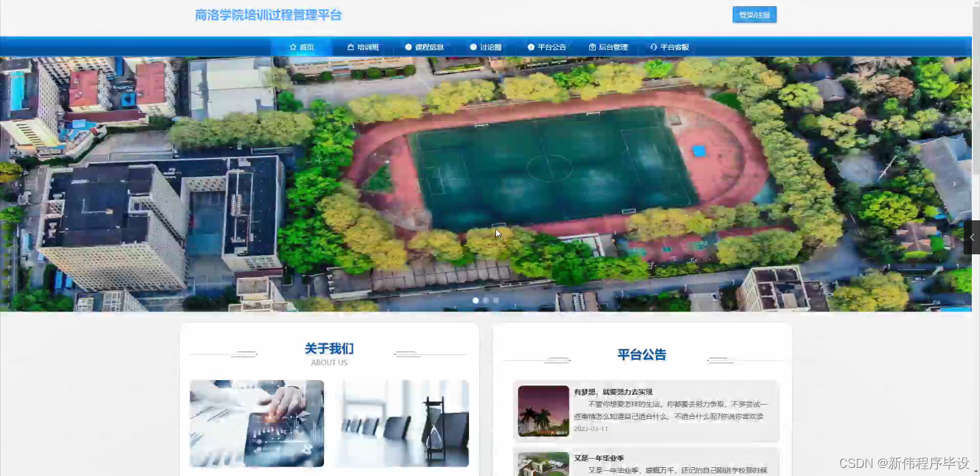Image resolution: width=980 pixels, height=476 pixels.
Task: Open the 平台客服 navigation tab
Action: [x=670, y=47]
